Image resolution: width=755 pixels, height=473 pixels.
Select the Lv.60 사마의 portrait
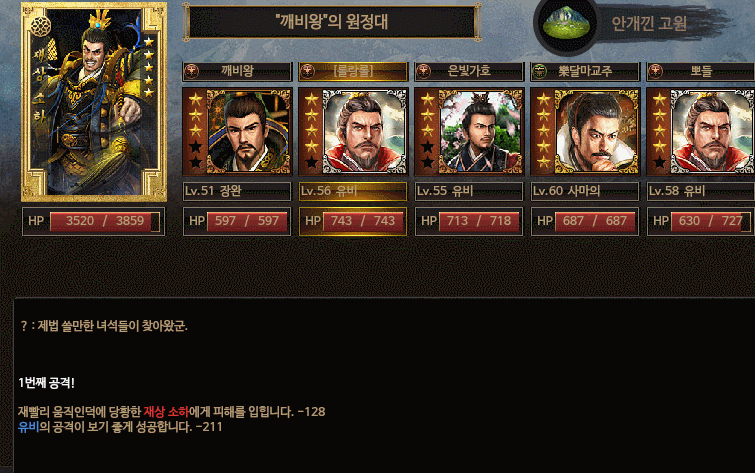tap(585, 131)
